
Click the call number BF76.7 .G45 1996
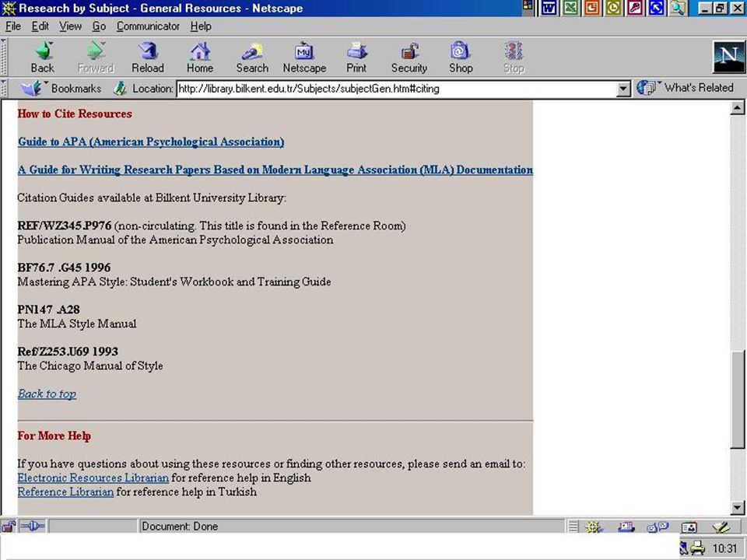coord(64,268)
